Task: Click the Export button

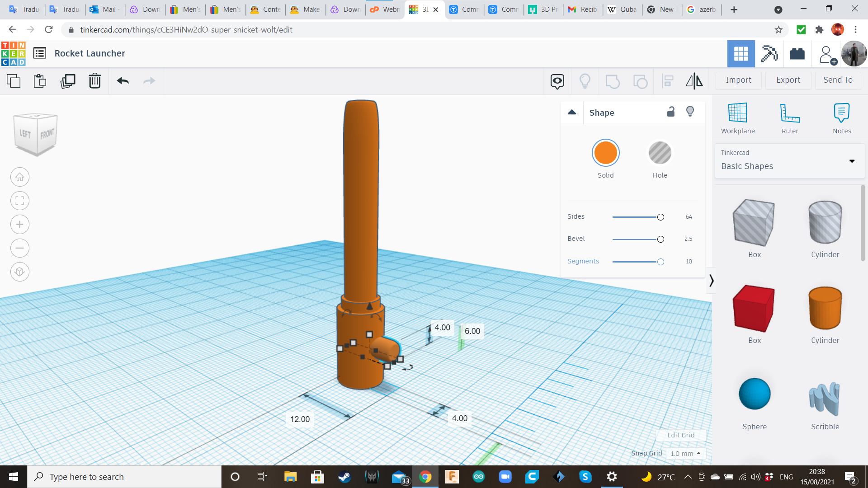Action: tap(788, 80)
